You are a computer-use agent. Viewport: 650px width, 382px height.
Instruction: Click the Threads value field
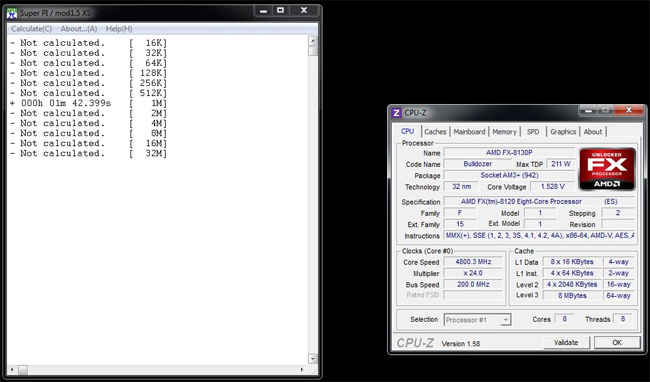pyautogui.click(x=623, y=319)
